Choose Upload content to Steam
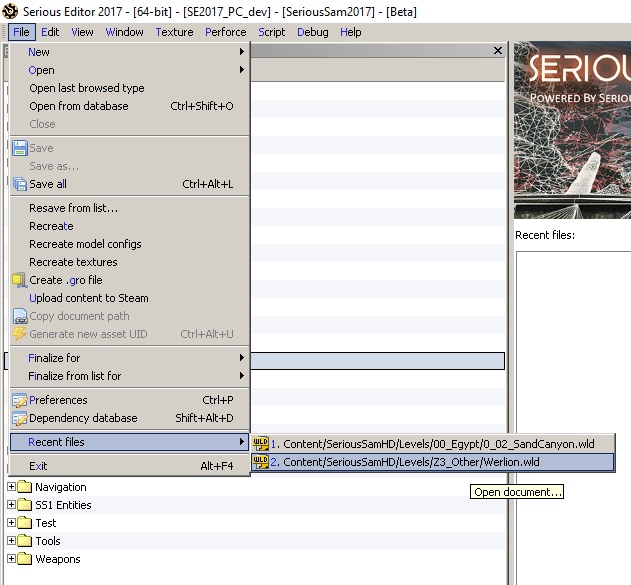The height and width of the screenshot is (585, 631). pyautogui.click(x=129, y=298)
